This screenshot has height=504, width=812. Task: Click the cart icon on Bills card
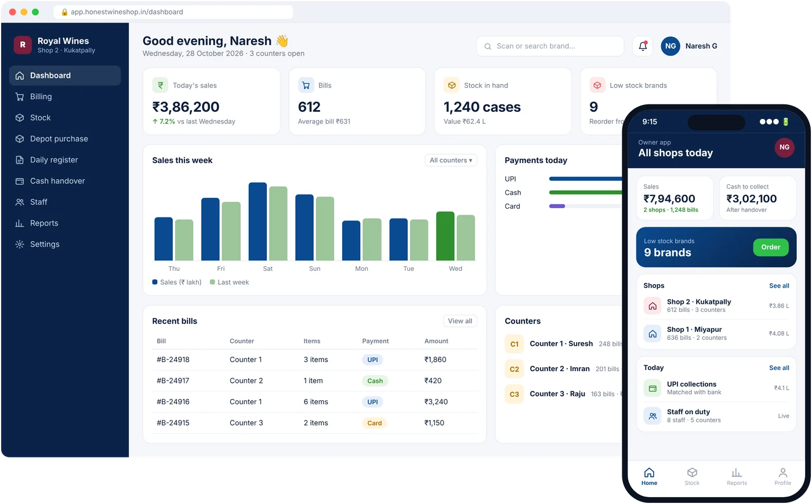[x=306, y=85]
